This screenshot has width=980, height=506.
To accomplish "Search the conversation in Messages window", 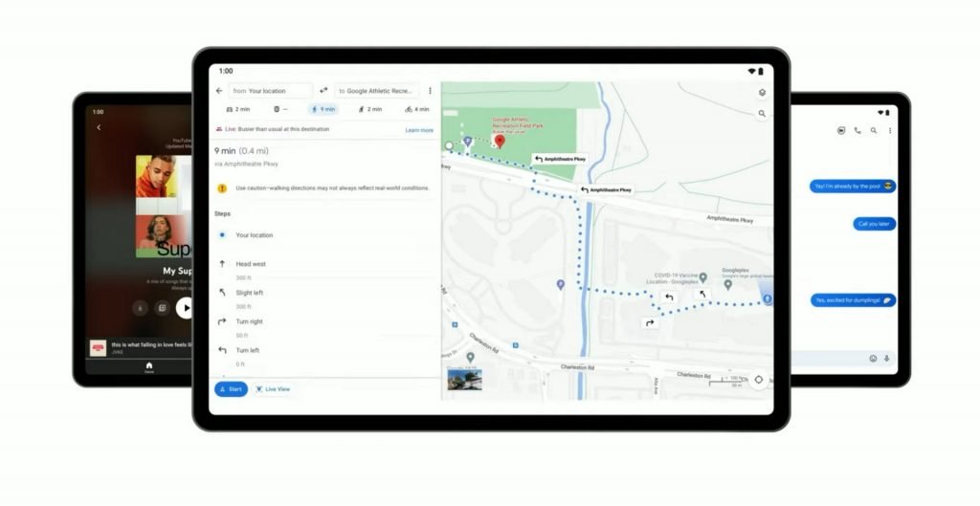I will click(874, 130).
